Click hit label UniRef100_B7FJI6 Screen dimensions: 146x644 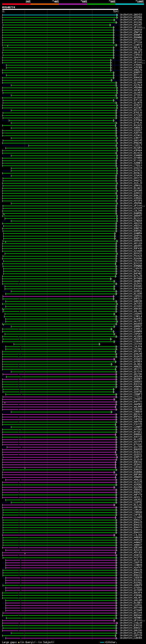131,100
